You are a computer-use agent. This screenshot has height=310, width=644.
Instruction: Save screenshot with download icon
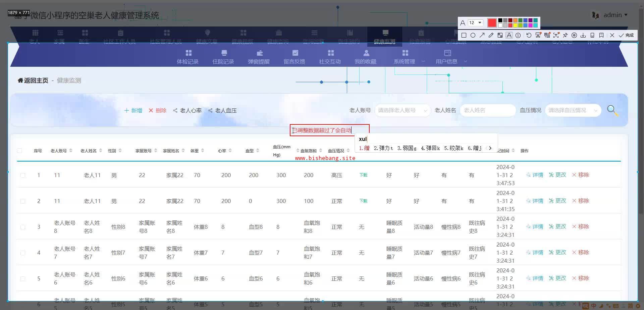tap(583, 35)
